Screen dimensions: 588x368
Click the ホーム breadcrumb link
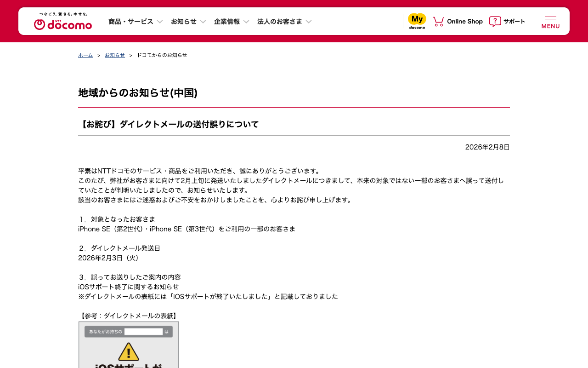[x=85, y=55]
